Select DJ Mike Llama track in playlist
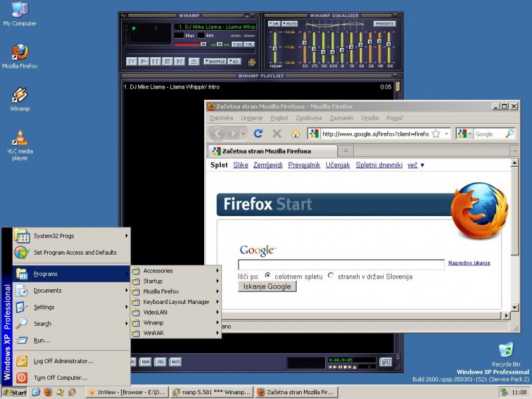The width and height of the screenshot is (532, 399). point(258,87)
